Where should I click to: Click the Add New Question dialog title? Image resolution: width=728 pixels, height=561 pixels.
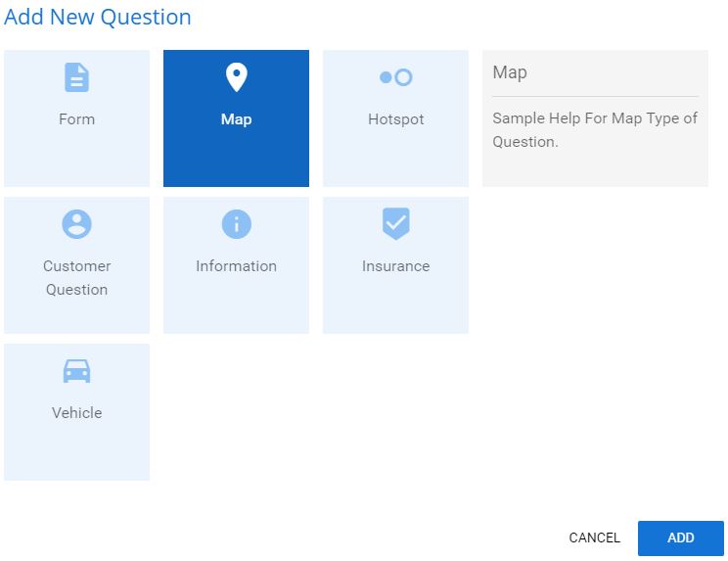(98, 18)
